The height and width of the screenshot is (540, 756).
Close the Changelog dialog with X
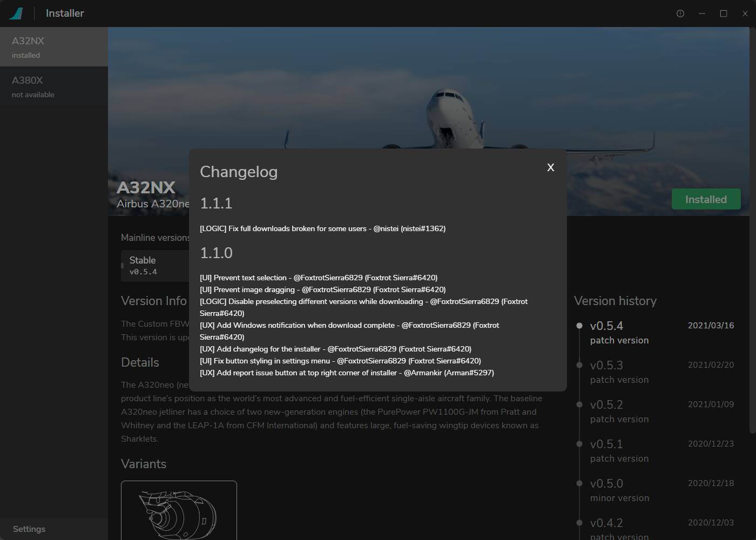click(550, 167)
